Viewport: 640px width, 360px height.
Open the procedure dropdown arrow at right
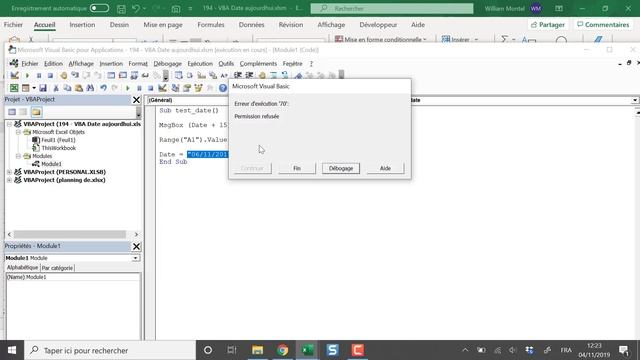tap(635, 100)
